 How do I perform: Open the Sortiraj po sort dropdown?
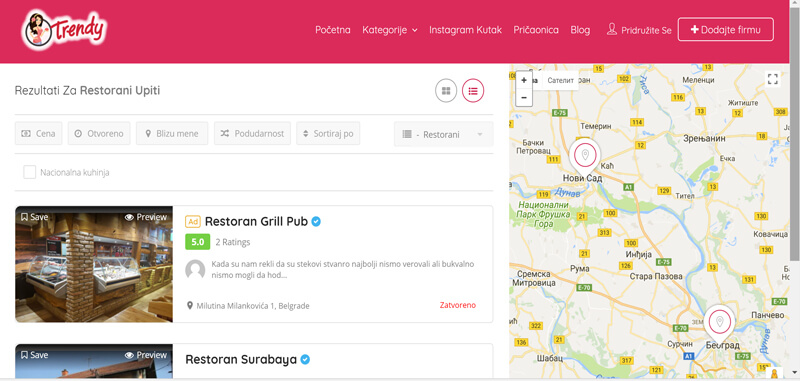328,134
